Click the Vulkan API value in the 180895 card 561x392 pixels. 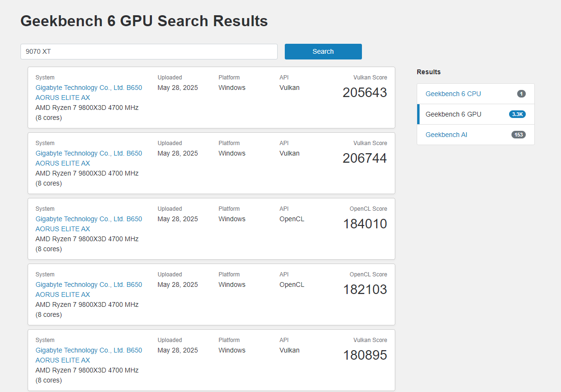(x=290, y=351)
